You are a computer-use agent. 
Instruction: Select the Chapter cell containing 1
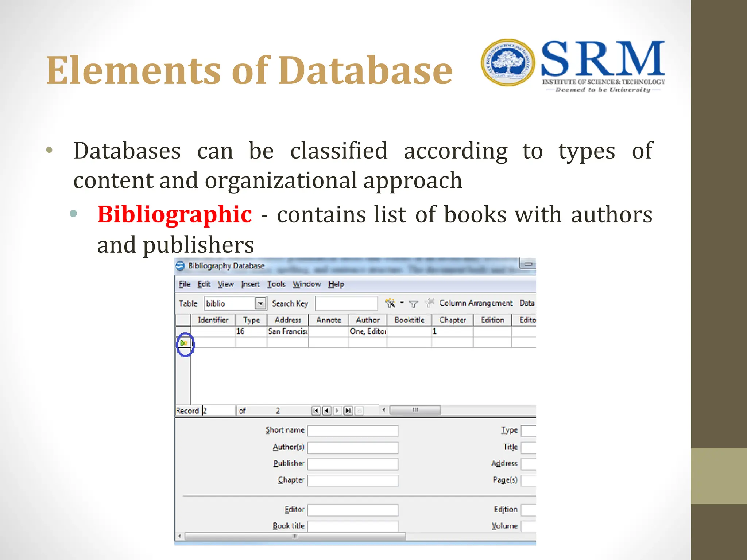pyautogui.click(x=453, y=331)
